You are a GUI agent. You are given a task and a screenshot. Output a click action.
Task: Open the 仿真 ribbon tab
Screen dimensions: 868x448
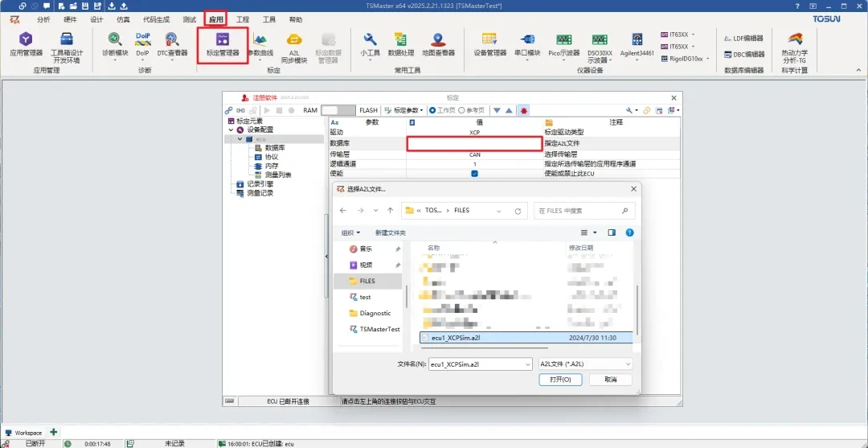pos(123,19)
